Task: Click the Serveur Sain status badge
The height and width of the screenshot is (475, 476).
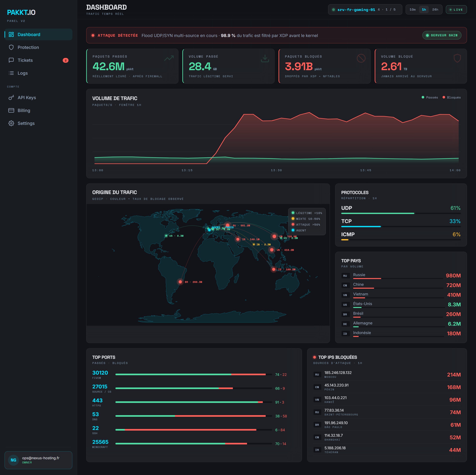Action: tap(442, 35)
